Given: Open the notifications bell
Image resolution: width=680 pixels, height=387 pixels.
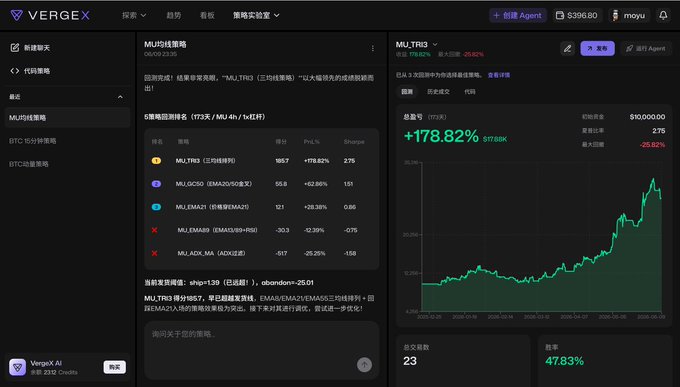Looking at the screenshot, I should point(663,15).
